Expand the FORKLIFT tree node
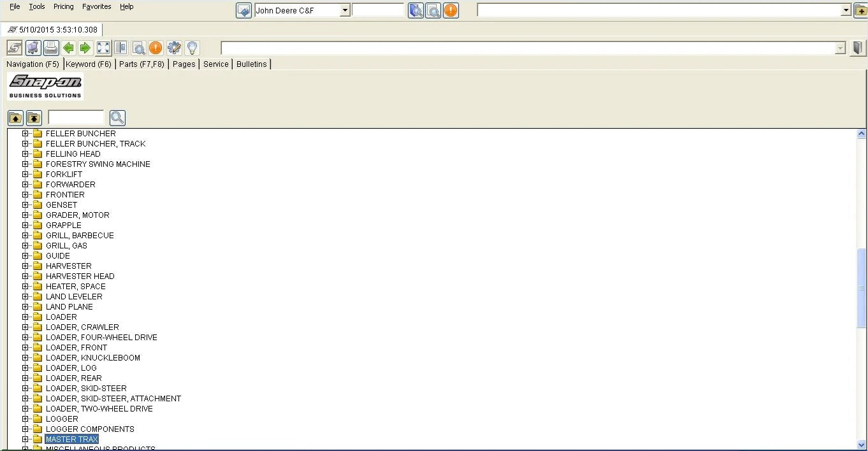The width and height of the screenshot is (868, 451). (x=25, y=174)
